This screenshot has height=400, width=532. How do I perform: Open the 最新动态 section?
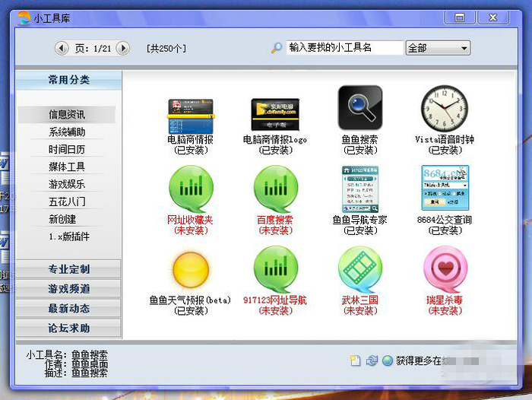(x=68, y=308)
